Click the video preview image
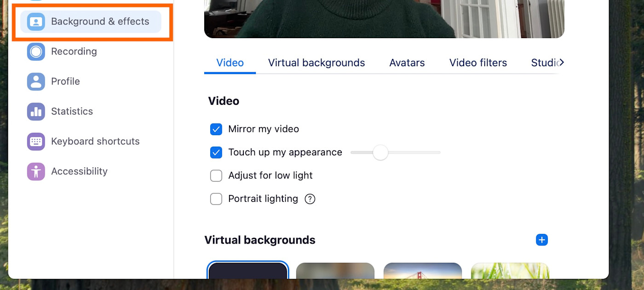This screenshot has height=290, width=644. click(x=384, y=19)
